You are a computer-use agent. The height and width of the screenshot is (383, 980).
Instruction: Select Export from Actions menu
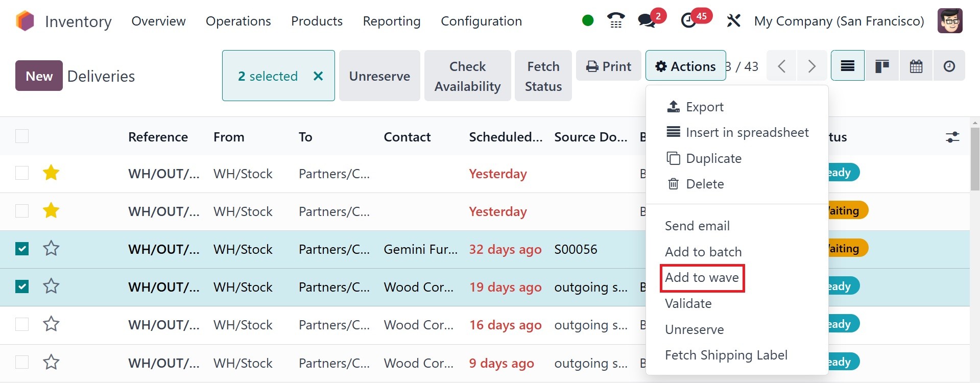(x=704, y=107)
